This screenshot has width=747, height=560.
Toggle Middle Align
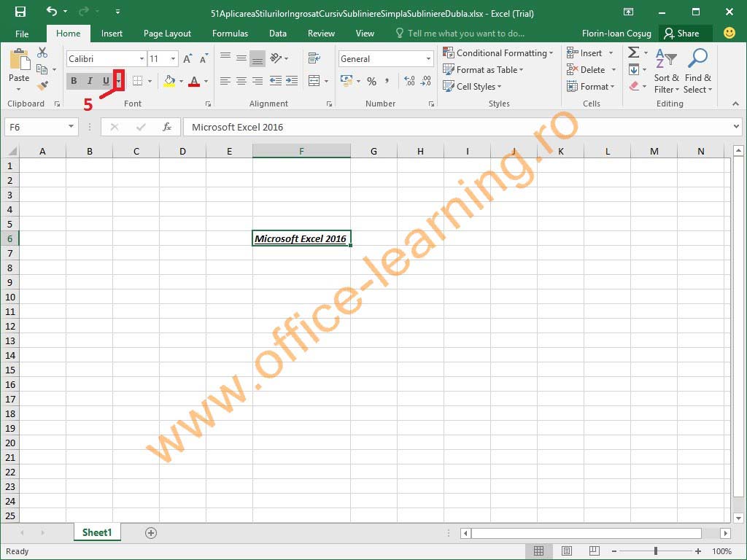click(241, 58)
